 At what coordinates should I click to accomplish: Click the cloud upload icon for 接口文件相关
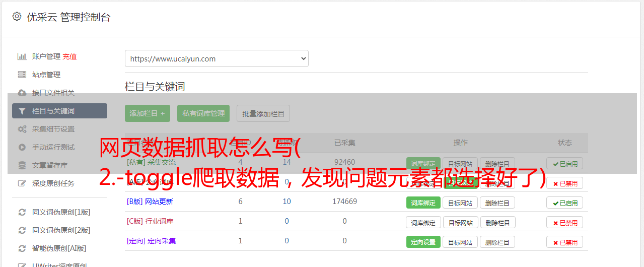[x=22, y=93]
